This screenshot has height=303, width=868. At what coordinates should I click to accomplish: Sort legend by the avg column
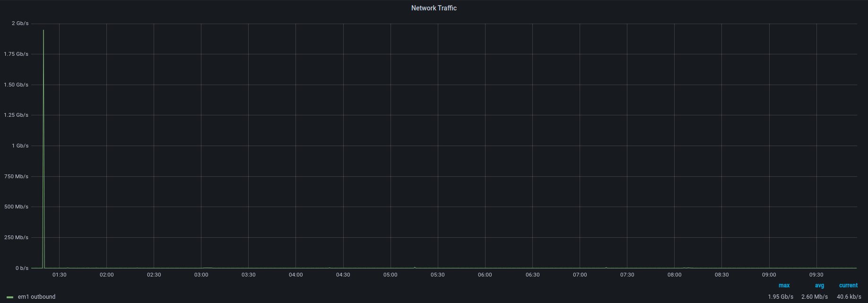point(819,286)
